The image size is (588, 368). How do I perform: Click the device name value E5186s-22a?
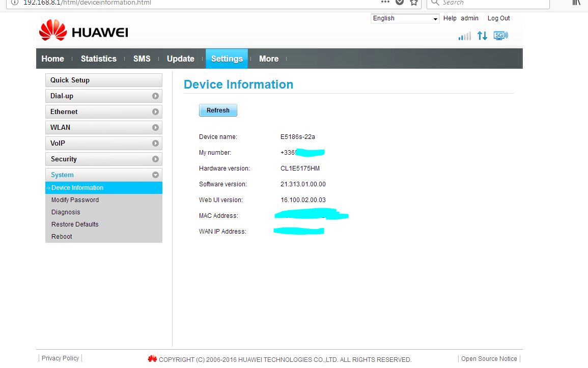298,137
